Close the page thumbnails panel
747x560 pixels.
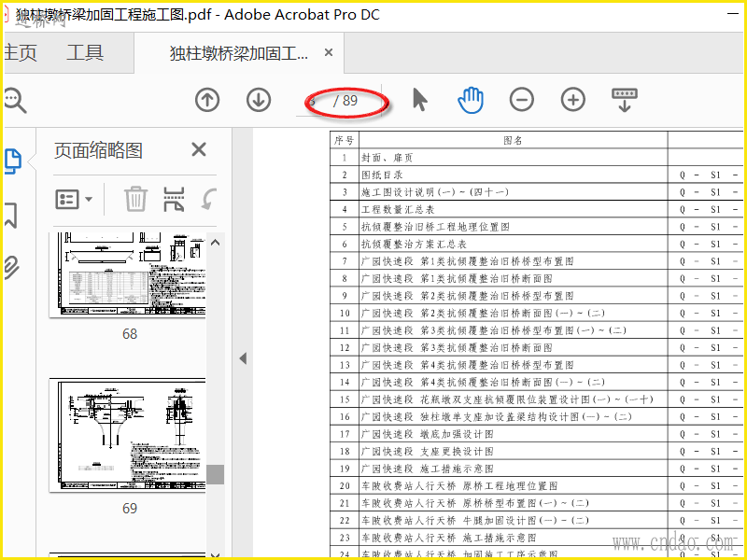tap(199, 149)
